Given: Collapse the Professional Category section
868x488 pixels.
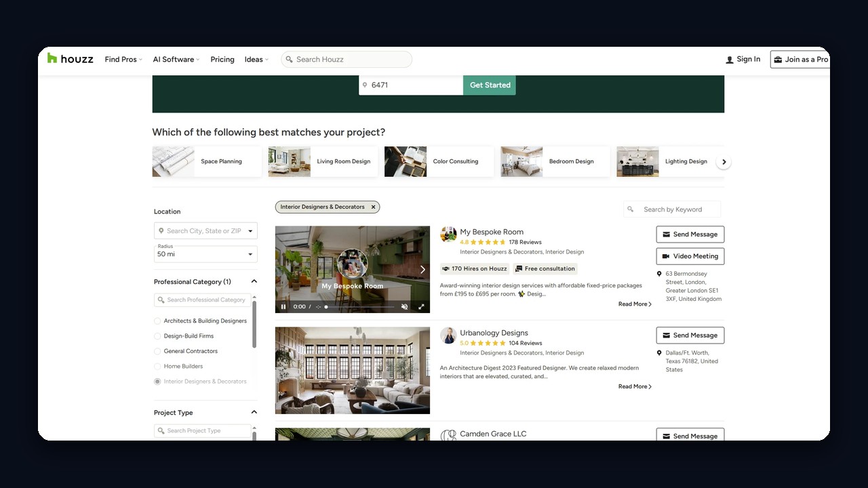Looking at the screenshot, I should point(254,281).
